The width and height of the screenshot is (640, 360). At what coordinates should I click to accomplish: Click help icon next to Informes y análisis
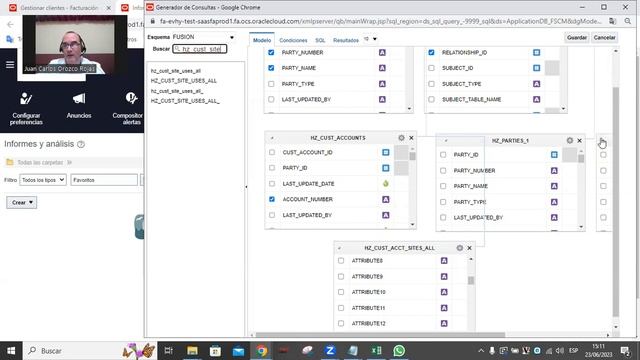(x=81, y=144)
